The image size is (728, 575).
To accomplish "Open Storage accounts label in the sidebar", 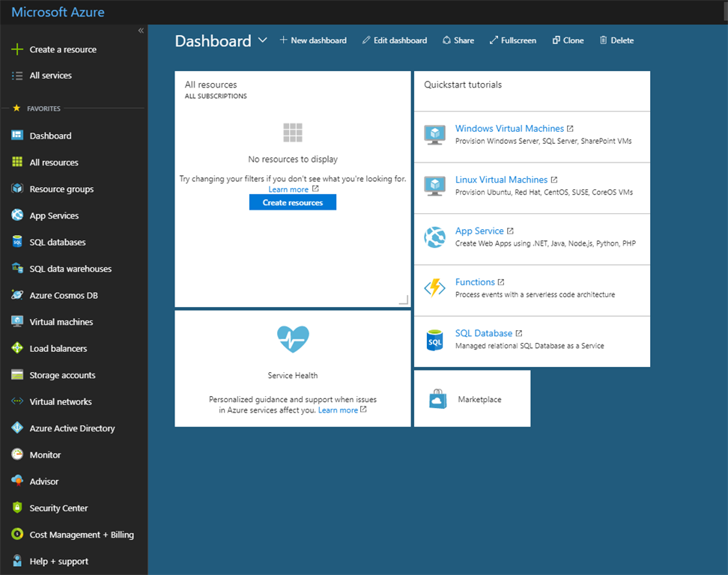I will coord(63,375).
